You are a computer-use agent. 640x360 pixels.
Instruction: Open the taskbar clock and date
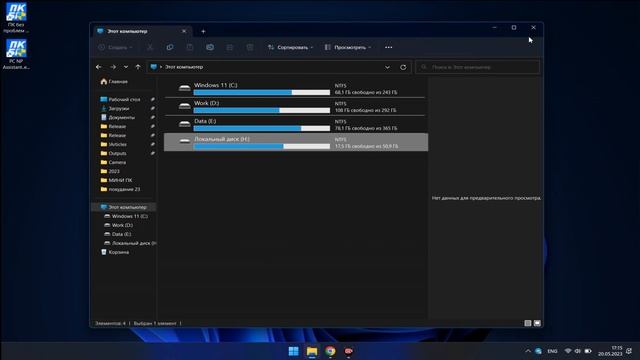[610, 351]
